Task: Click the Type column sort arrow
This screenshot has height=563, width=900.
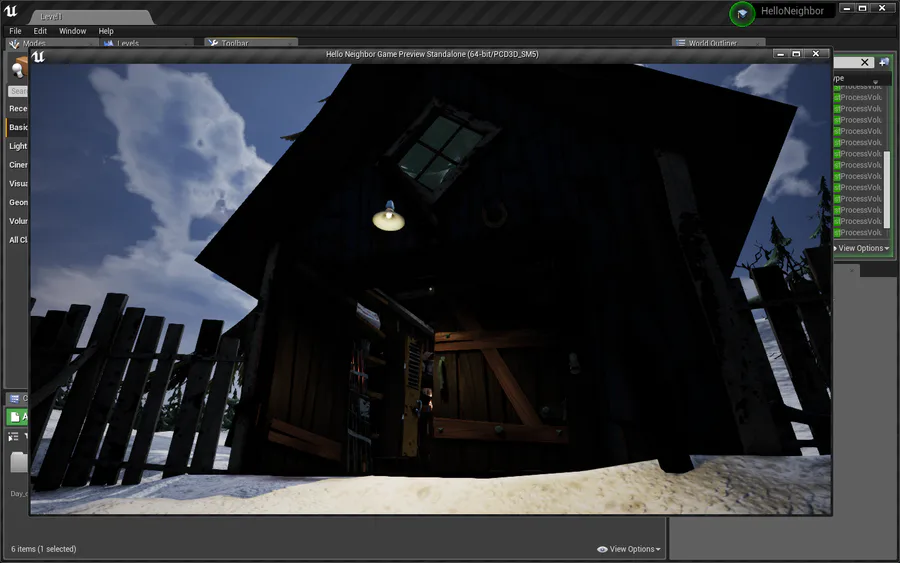Action: click(876, 82)
